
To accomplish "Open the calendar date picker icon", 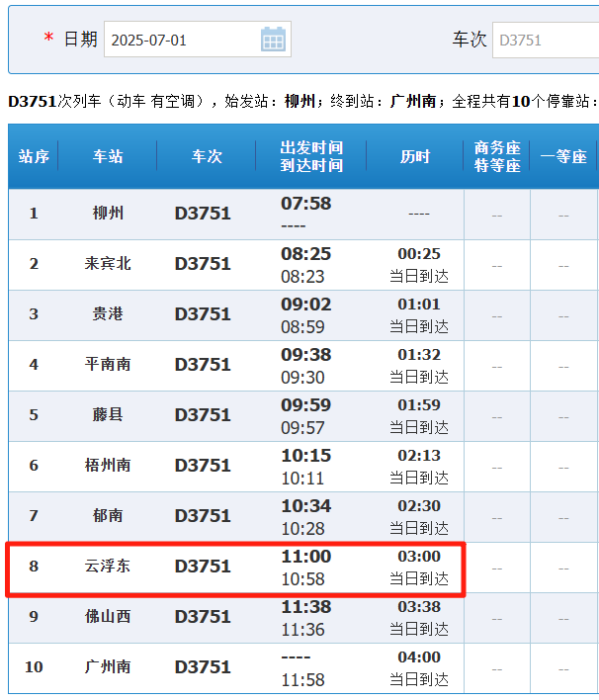I will coord(273,40).
